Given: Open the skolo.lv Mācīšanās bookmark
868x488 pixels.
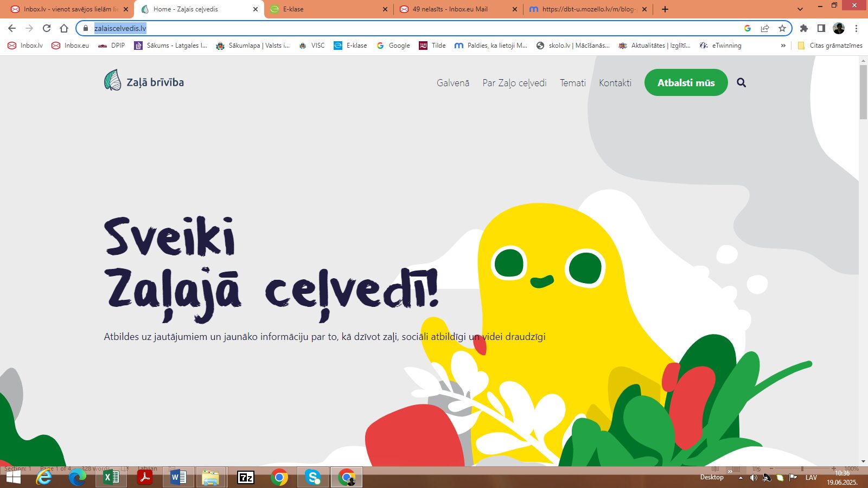Looking at the screenshot, I should click(x=573, y=46).
